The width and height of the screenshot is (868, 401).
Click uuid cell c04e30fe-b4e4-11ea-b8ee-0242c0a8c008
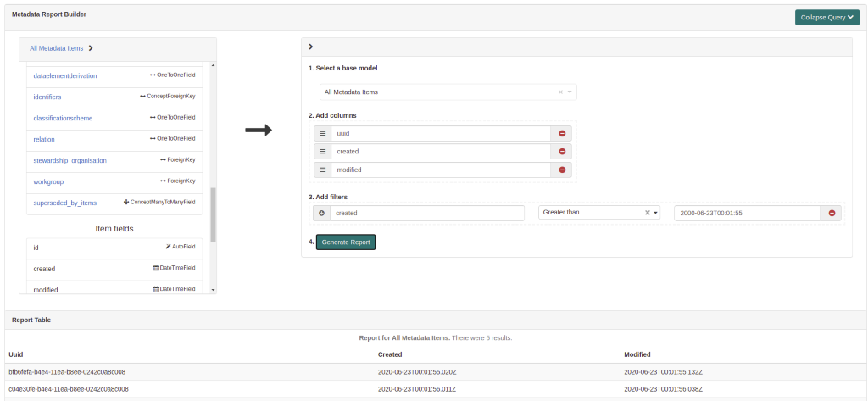[x=69, y=389]
